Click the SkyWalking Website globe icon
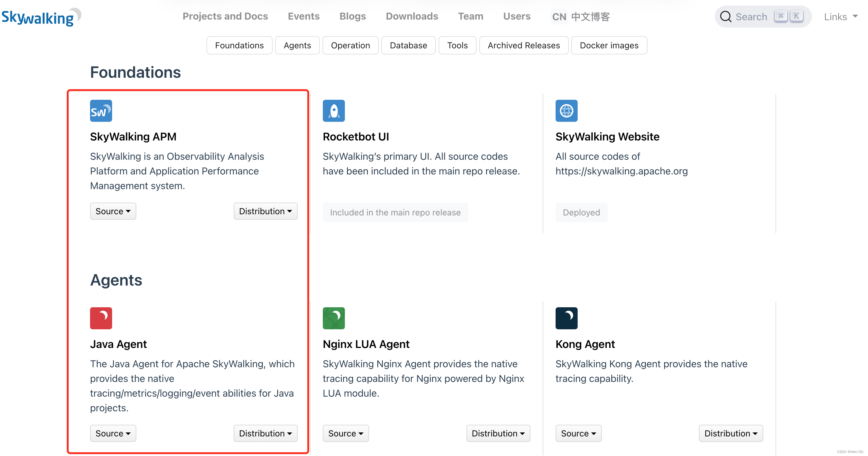868x456 pixels. click(566, 111)
